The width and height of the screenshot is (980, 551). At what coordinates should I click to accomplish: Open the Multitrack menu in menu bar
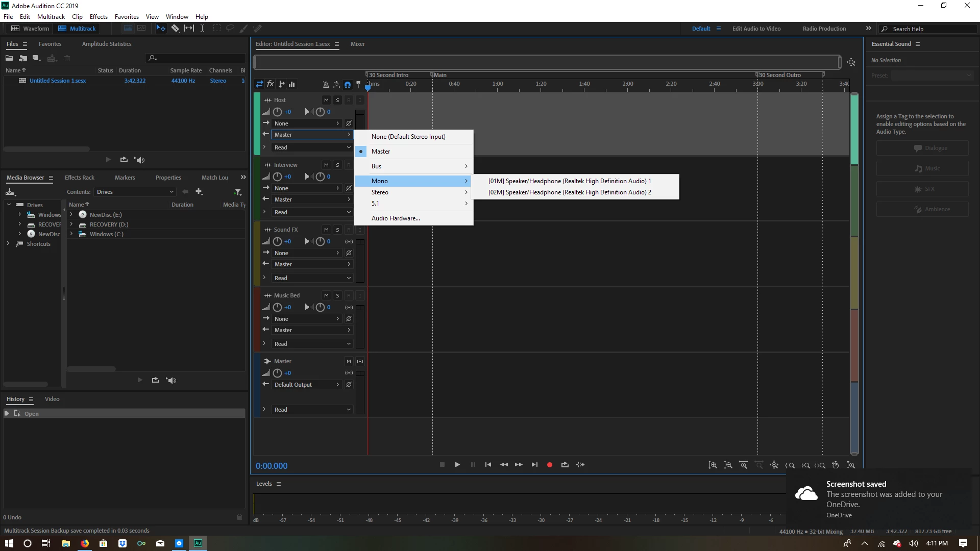point(51,17)
